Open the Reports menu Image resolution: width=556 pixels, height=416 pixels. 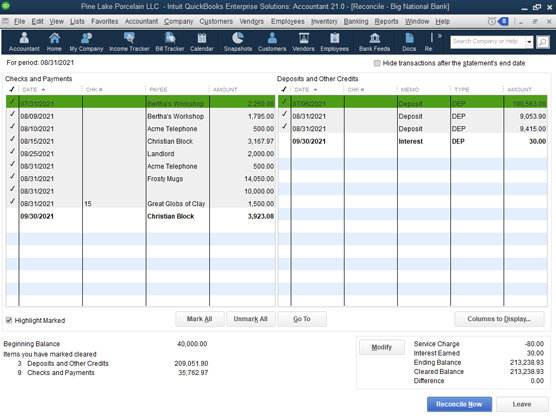click(x=387, y=22)
